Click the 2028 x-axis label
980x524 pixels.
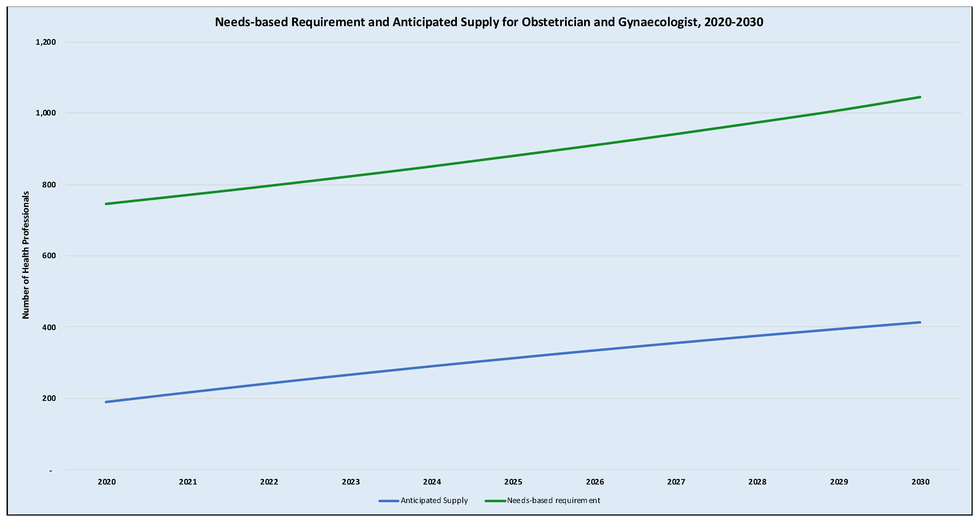pyautogui.click(x=757, y=482)
